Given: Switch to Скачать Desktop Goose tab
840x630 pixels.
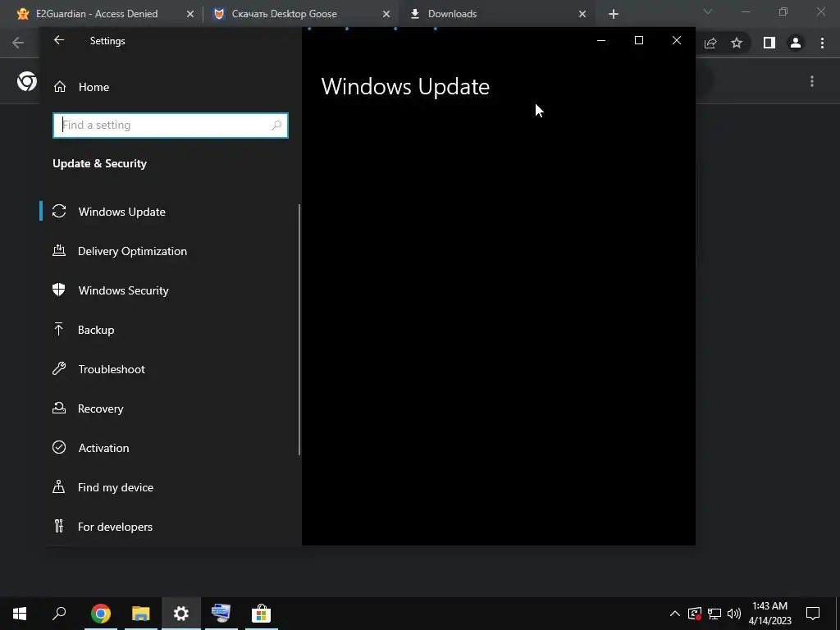Looking at the screenshot, I should 284,14.
